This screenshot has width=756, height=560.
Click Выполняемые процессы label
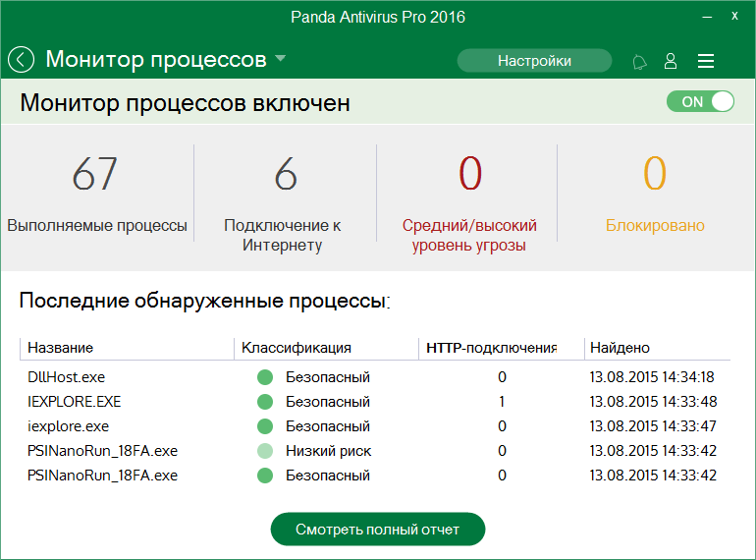(x=97, y=225)
